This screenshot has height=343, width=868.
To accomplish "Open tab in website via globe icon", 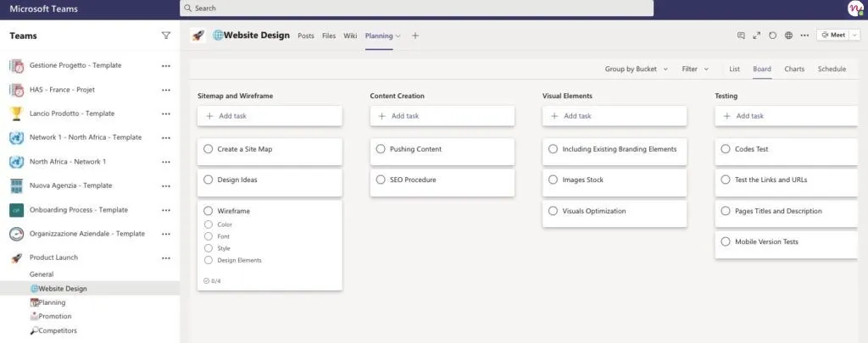I will pos(789,36).
